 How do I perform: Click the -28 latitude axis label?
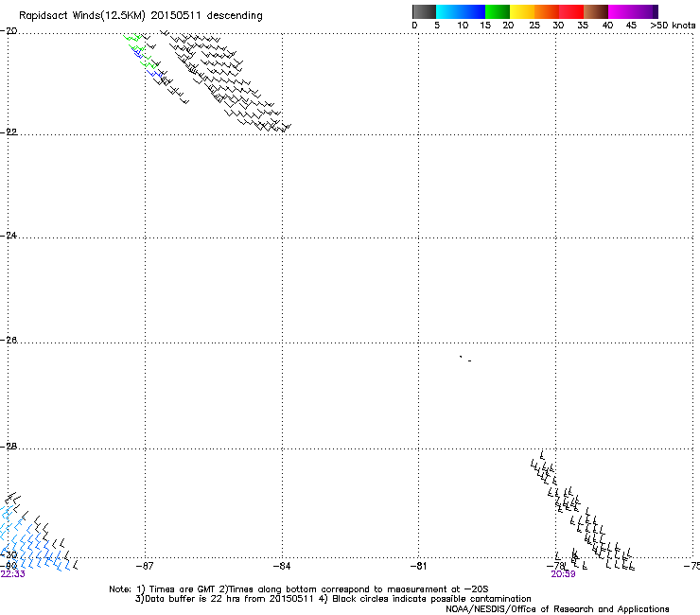tap(9, 447)
